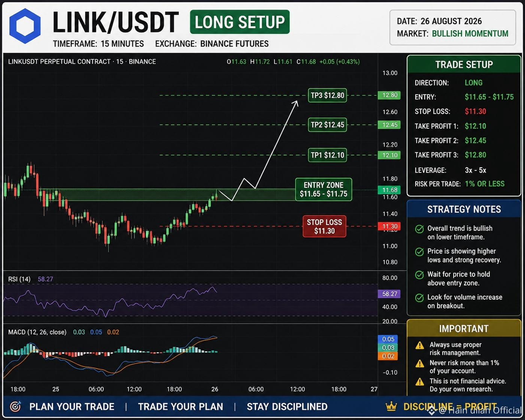
Task: Click the '25' date marker on time axis
Action: (56, 389)
